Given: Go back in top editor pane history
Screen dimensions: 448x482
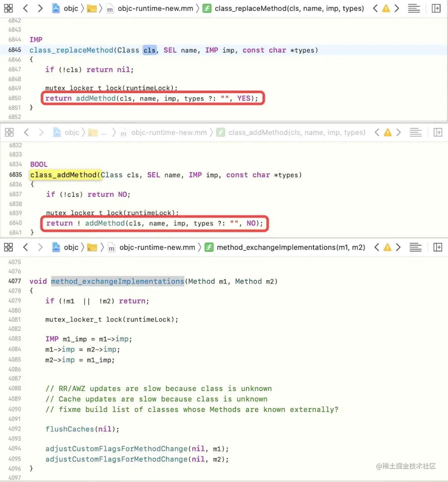Looking at the screenshot, I should pos(25,8).
